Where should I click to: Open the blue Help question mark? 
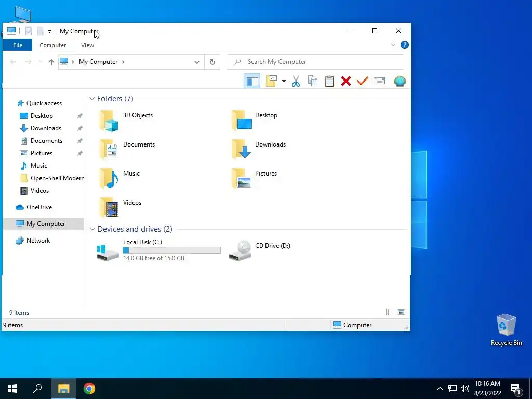pyautogui.click(x=404, y=45)
